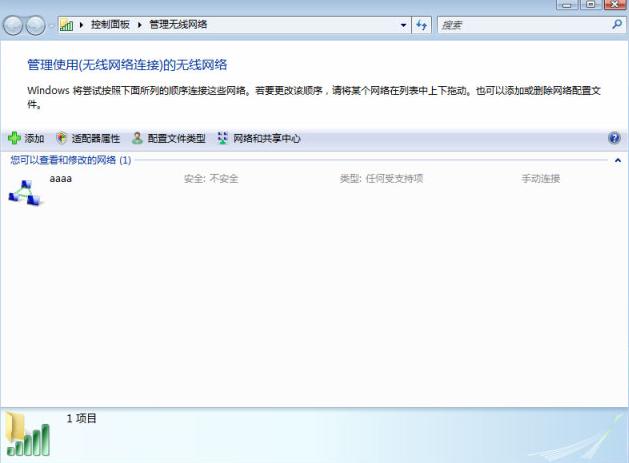This screenshot has height=463, width=629.
Task: Click the 安全: 不安全 text
Action: coord(211,179)
